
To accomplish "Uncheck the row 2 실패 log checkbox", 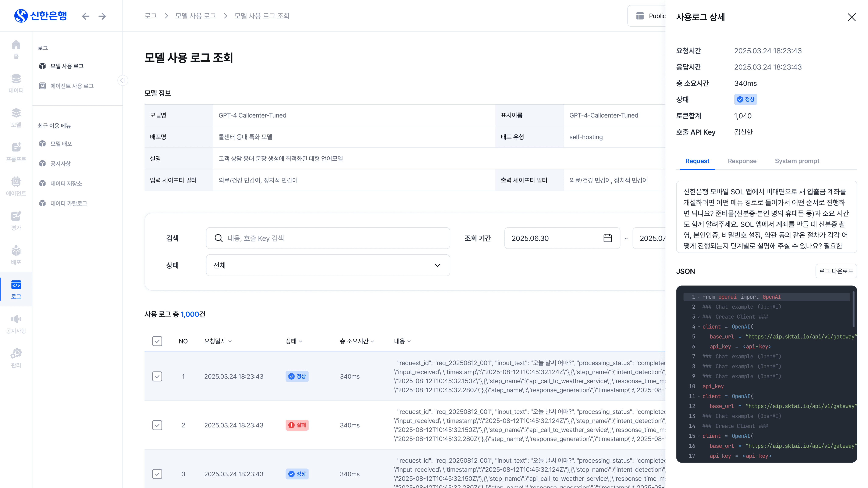I will coord(157,425).
